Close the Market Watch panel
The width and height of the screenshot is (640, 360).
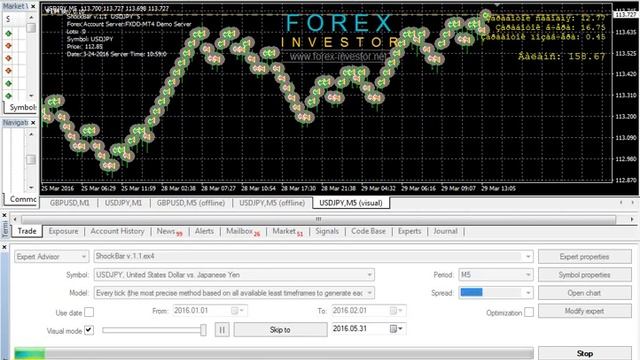[x=33, y=7]
